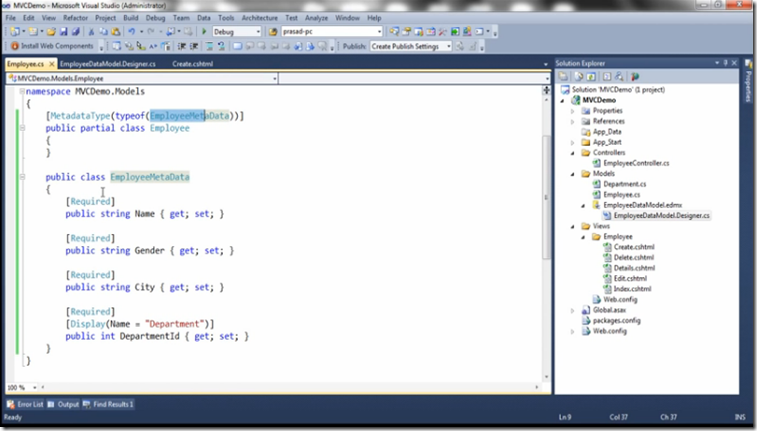Collapse the Views folder node
Viewport: 757px width, 431px height.
click(x=573, y=226)
